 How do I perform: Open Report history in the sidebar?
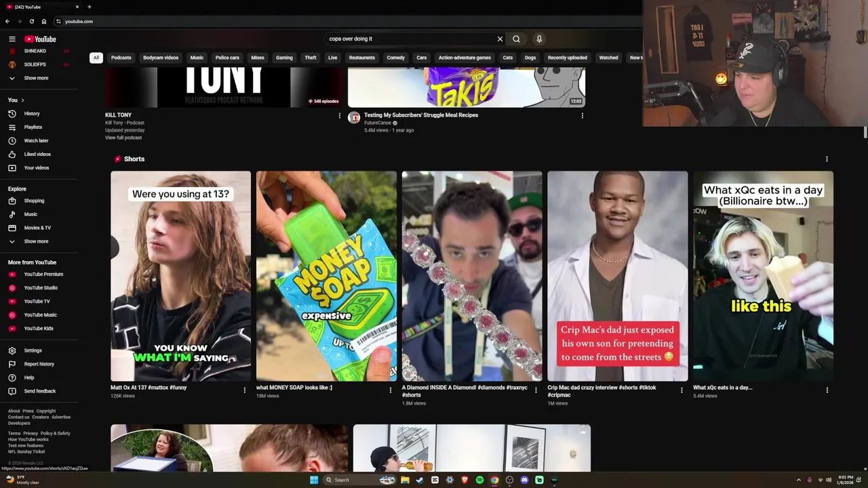(39, 364)
